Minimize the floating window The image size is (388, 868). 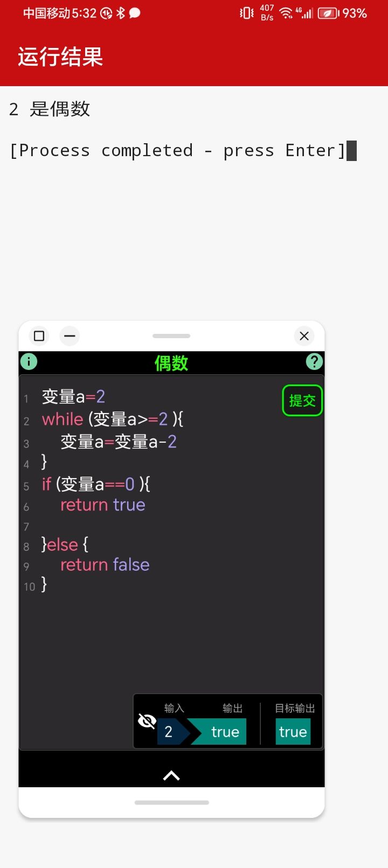(x=70, y=336)
